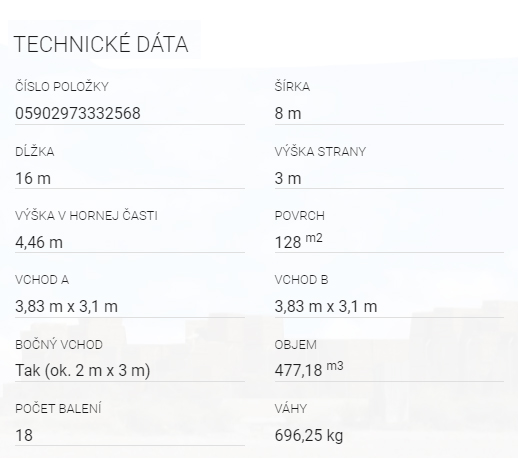Click the OBJEM value 477,18 m3
518x458 pixels.
[309, 369]
